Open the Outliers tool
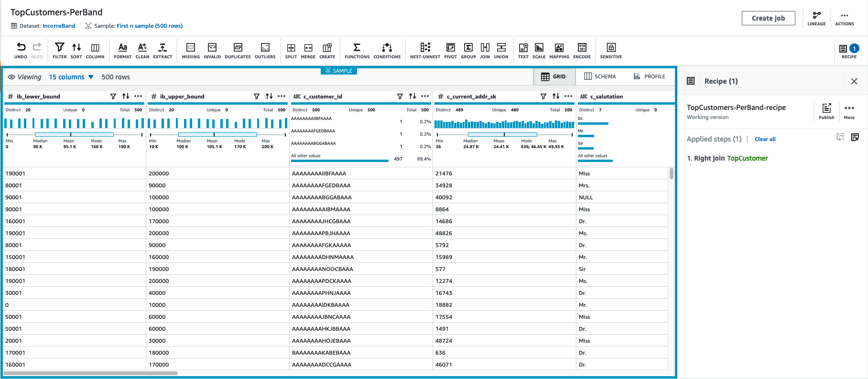868x379 pixels. point(265,50)
